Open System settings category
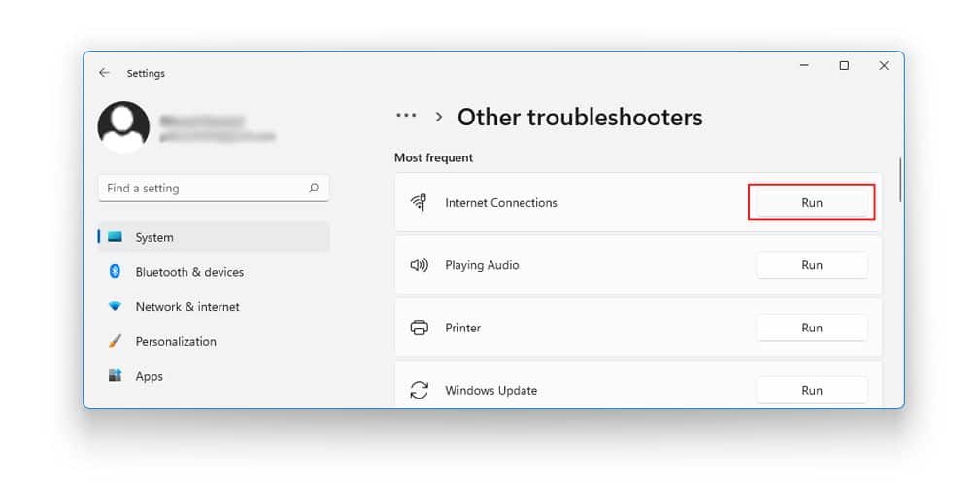Screen dimensions: 980x486 click(214, 237)
